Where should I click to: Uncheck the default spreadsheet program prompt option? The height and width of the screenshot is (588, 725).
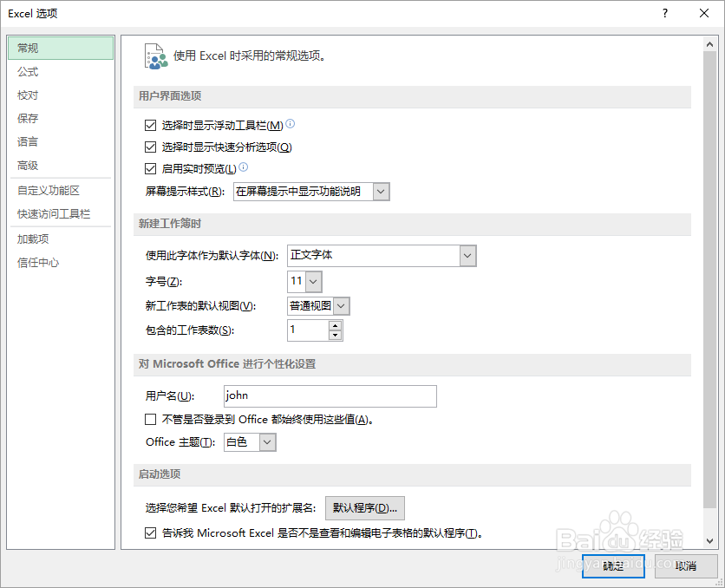pyautogui.click(x=151, y=532)
